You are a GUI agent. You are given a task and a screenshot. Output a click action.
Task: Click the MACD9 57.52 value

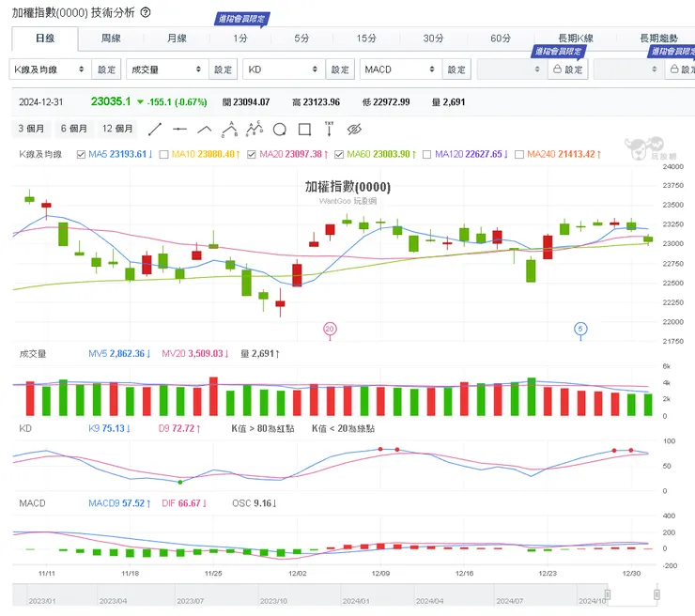[119, 503]
